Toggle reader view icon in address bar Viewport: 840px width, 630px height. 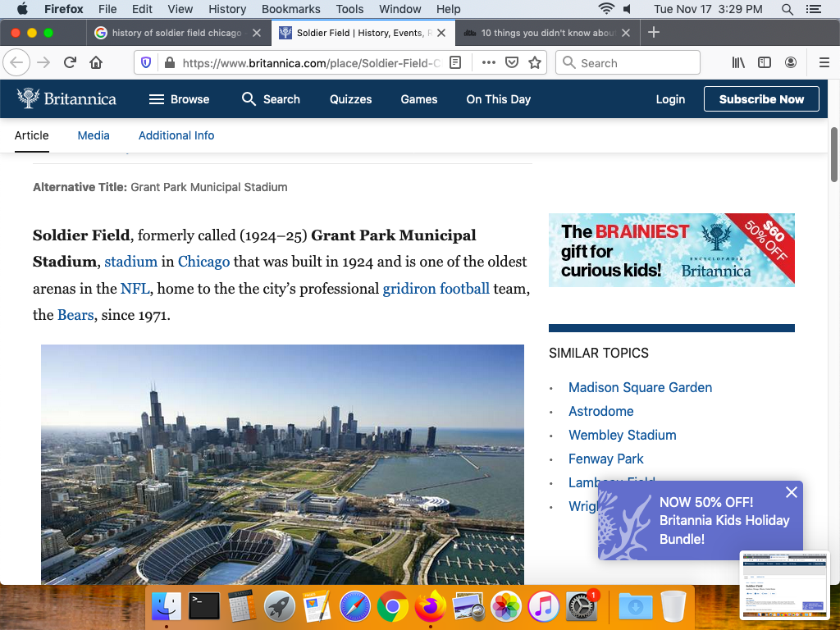456,63
